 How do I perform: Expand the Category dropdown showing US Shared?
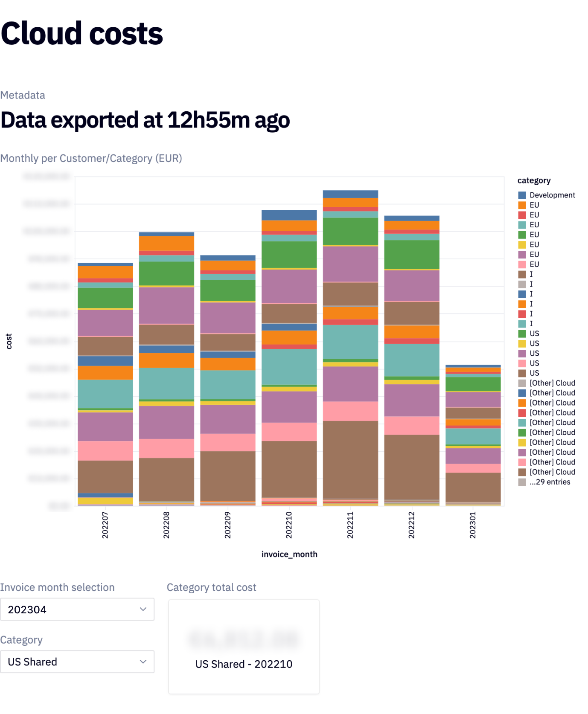click(77, 662)
